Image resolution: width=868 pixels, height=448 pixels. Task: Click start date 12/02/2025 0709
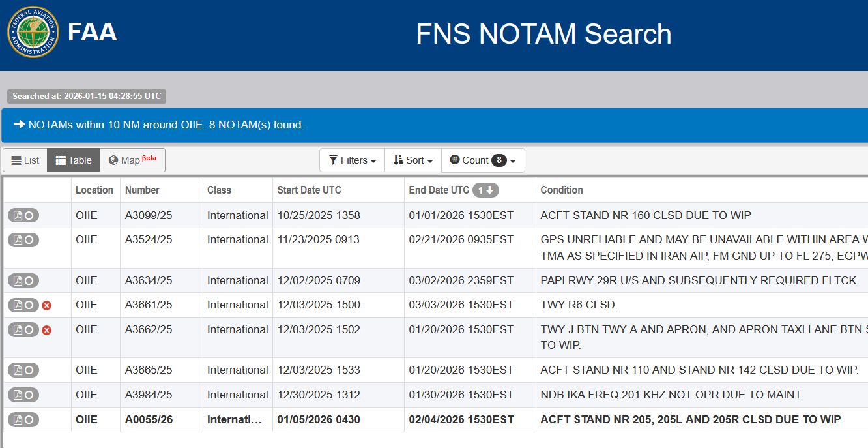[319, 281]
